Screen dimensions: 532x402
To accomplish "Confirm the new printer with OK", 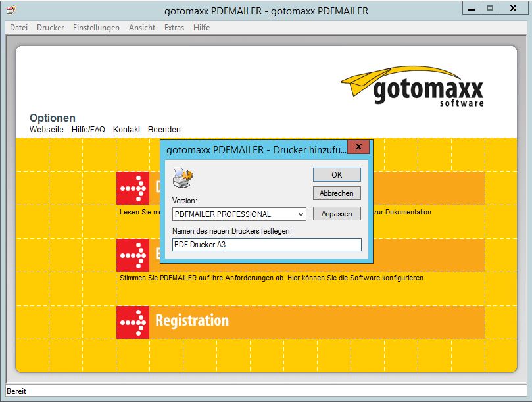I will pyautogui.click(x=337, y=174).
